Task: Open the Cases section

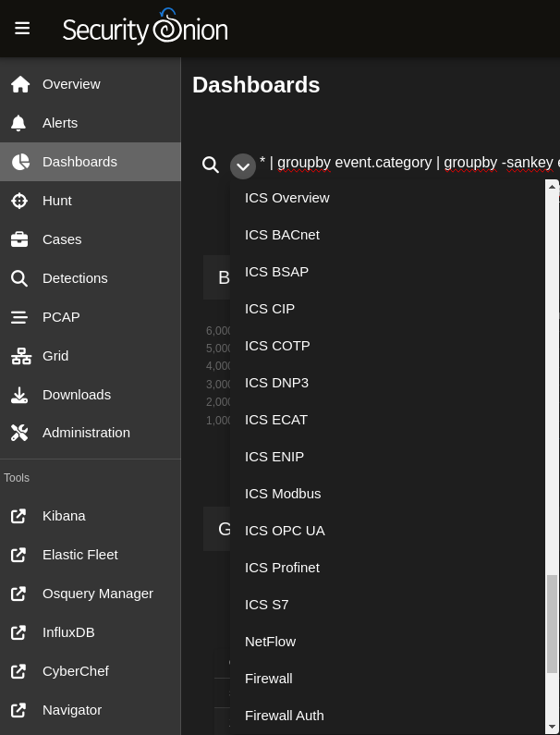Action: [91, 239]
